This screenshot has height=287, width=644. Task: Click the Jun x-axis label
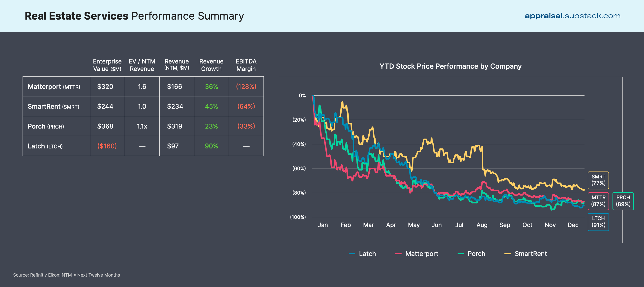(x=437, y=225)
